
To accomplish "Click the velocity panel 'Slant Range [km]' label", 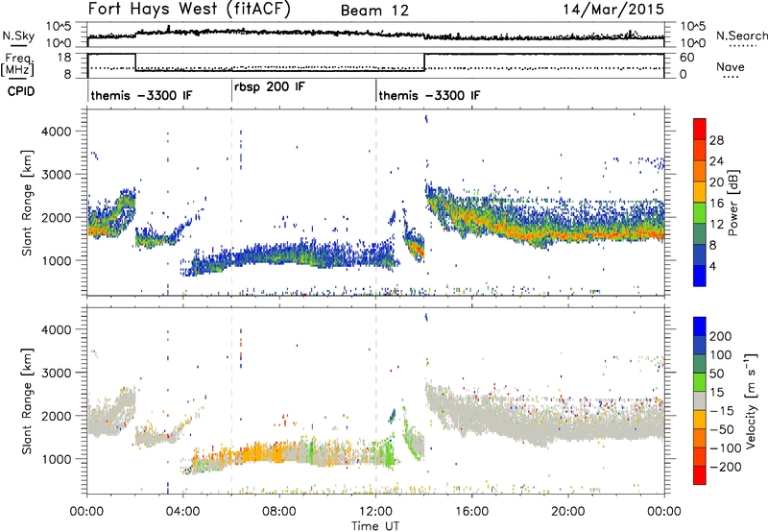I will point(28,401).
